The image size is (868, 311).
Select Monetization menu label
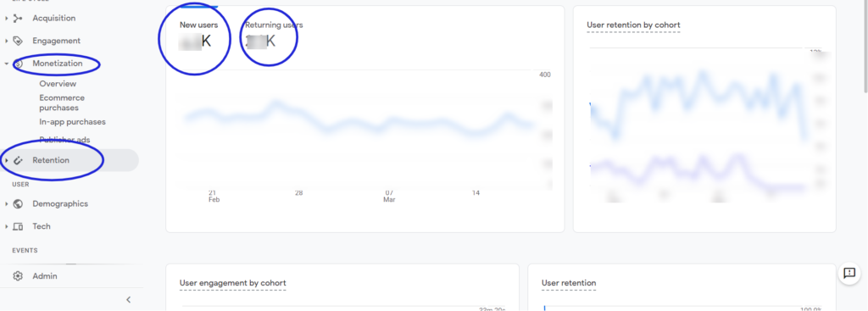click(58, 64)
